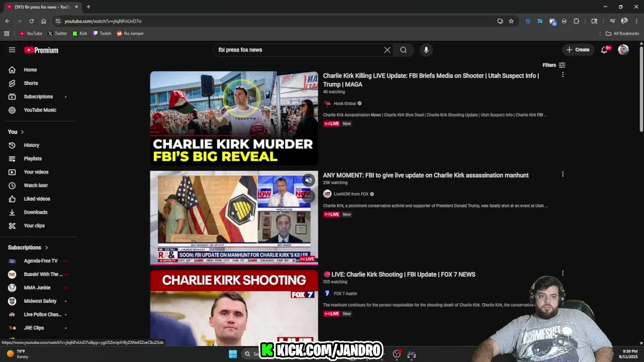Click the FBI update manhunt thumbnail

point(234,218)
